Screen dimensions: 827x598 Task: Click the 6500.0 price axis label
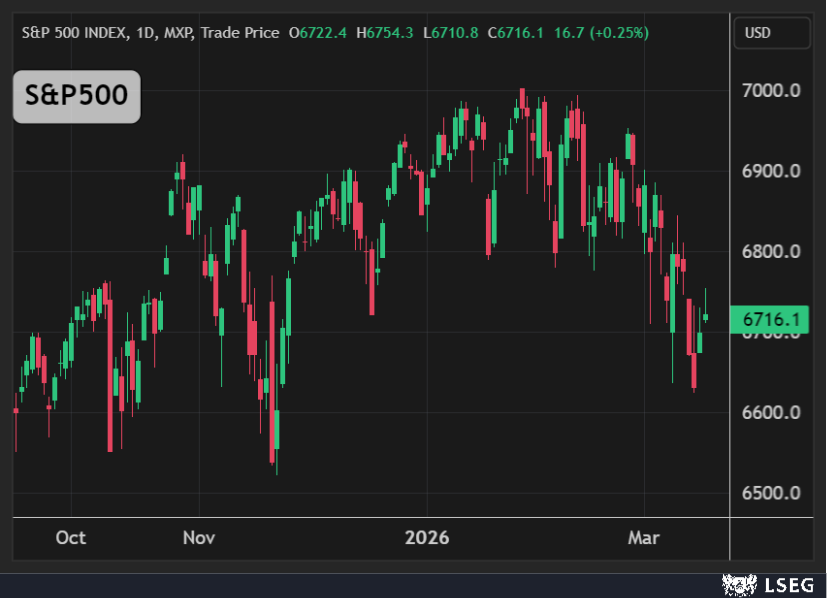click(771, 493)
